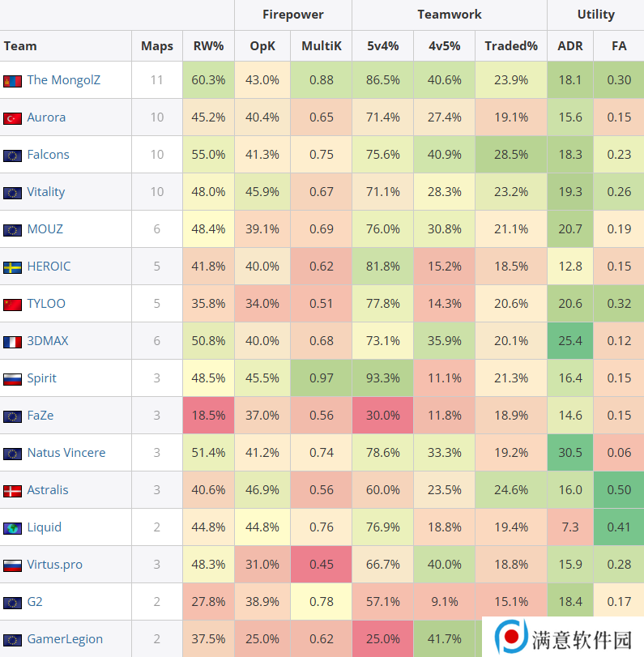Sort by 5v4% column header

tap(383, 46)
